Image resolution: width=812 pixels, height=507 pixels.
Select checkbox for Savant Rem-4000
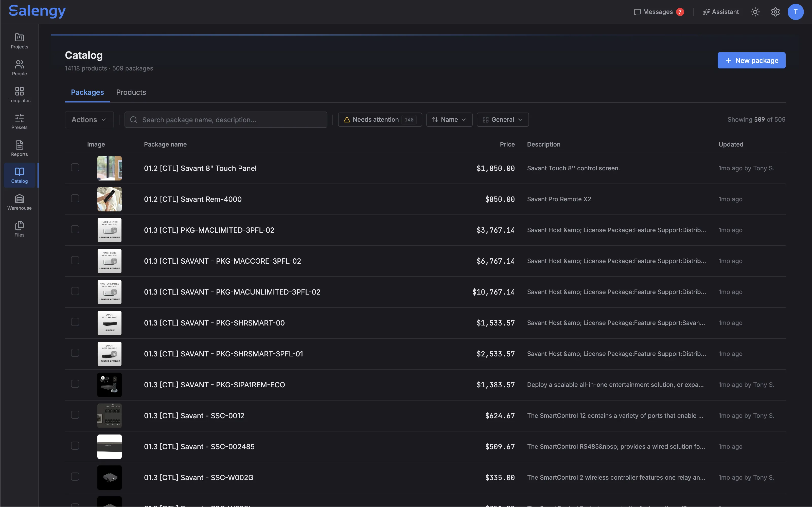tap(75, 198)
